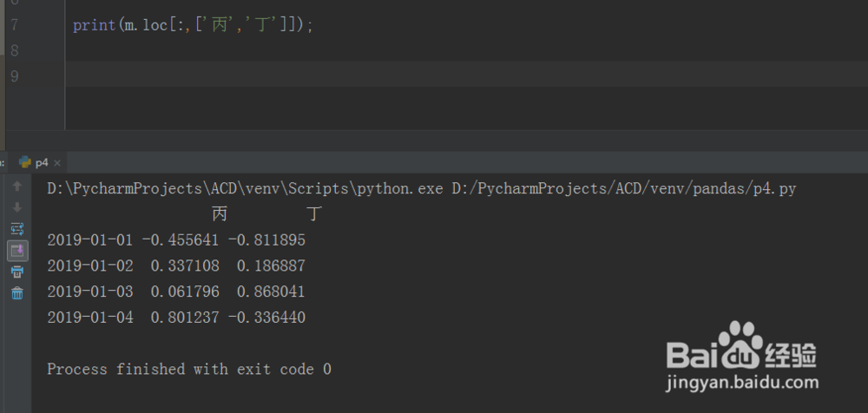Click the empty highlighted line 9 in editor
The height and width of the screenshot is (413, 868).
tap(434, 75)
